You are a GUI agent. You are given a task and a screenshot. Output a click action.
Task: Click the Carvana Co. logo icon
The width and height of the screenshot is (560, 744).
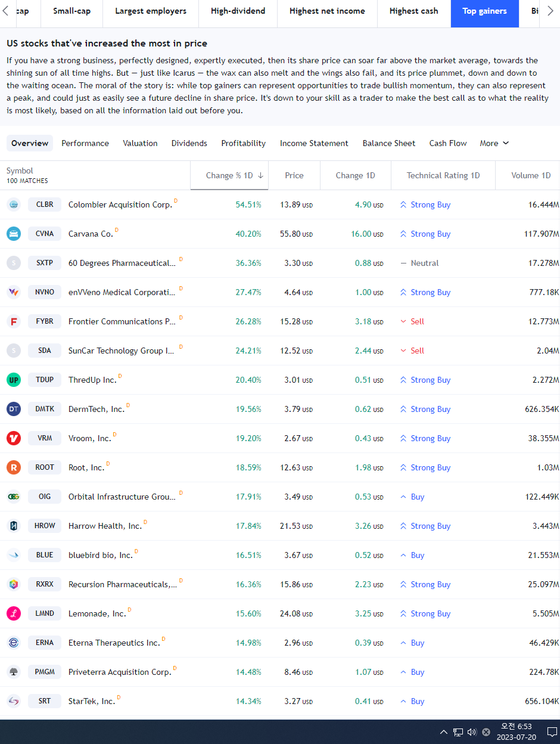(x=14, y=234)
